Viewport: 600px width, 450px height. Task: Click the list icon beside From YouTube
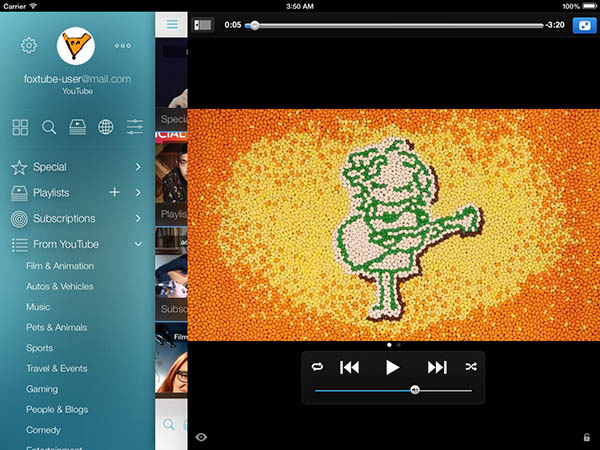(20, 245)
